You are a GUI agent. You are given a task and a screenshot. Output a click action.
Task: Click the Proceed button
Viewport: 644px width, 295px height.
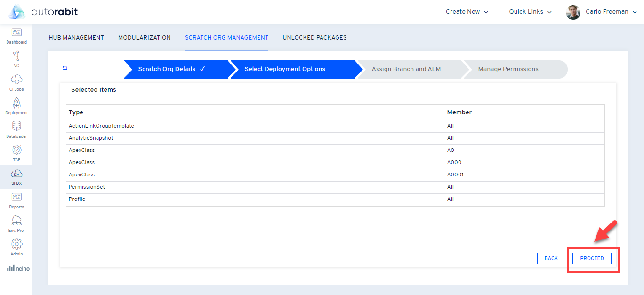tap(591, 258)
